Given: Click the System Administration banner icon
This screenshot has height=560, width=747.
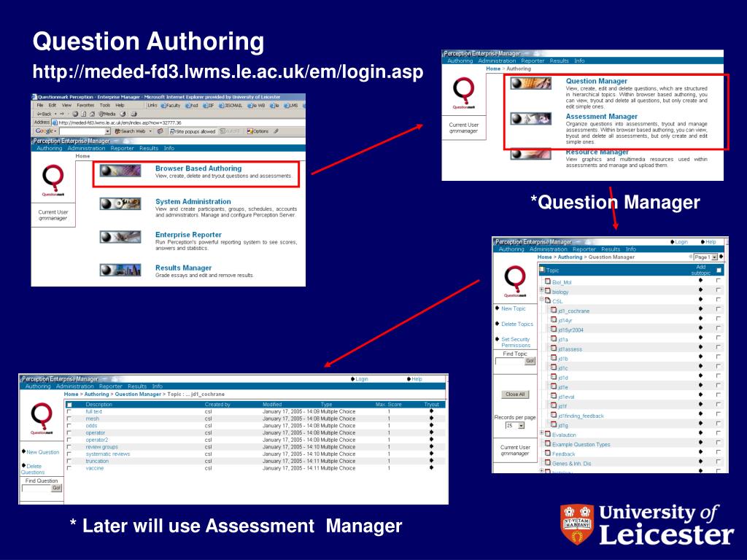Looking at the screenshot, I should point(120,204).
